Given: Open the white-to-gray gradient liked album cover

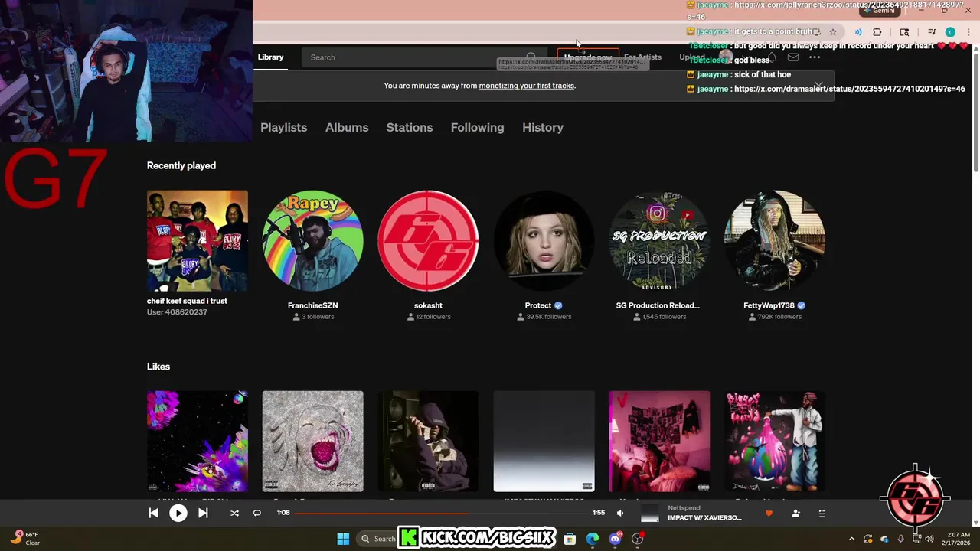Looking at the screenshot, I should pyautogui.click(x=544, y=442).
